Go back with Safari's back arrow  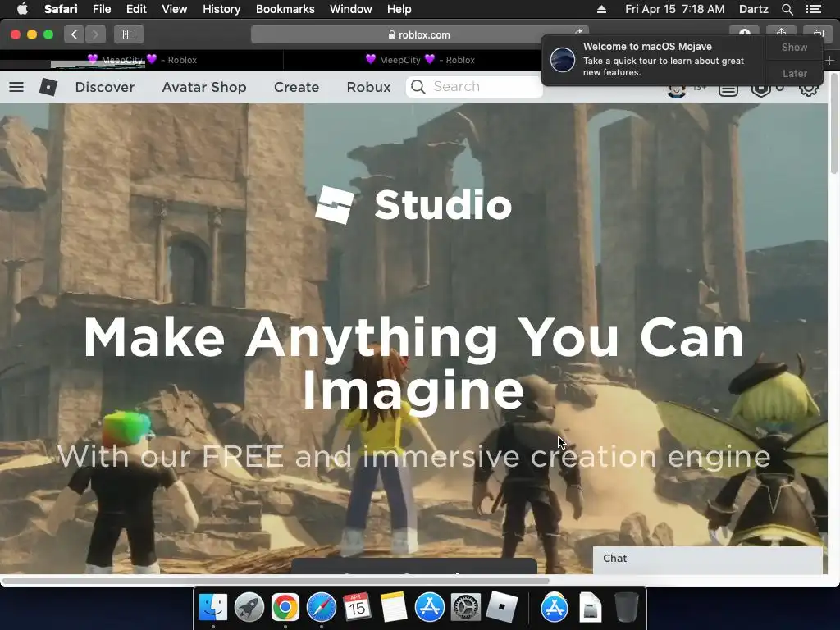coord(75,34)
